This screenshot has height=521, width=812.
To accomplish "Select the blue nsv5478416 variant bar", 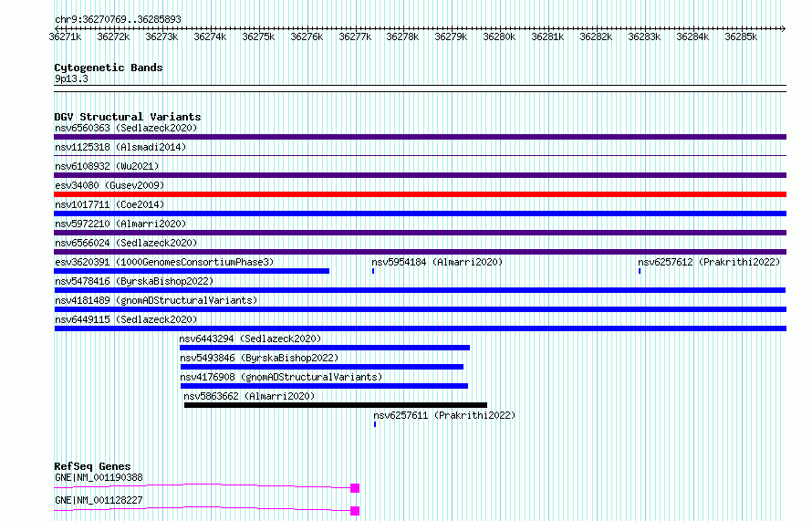I will (x=420, y=290).
